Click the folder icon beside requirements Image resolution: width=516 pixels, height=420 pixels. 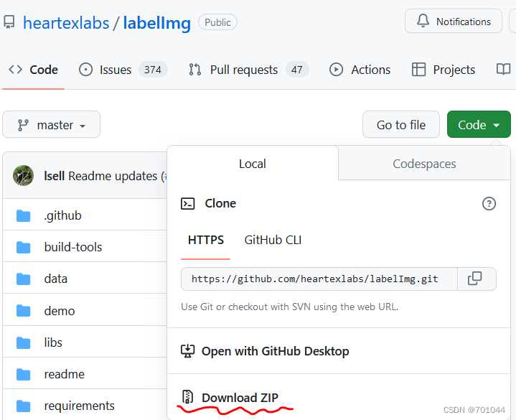(24, 406)
